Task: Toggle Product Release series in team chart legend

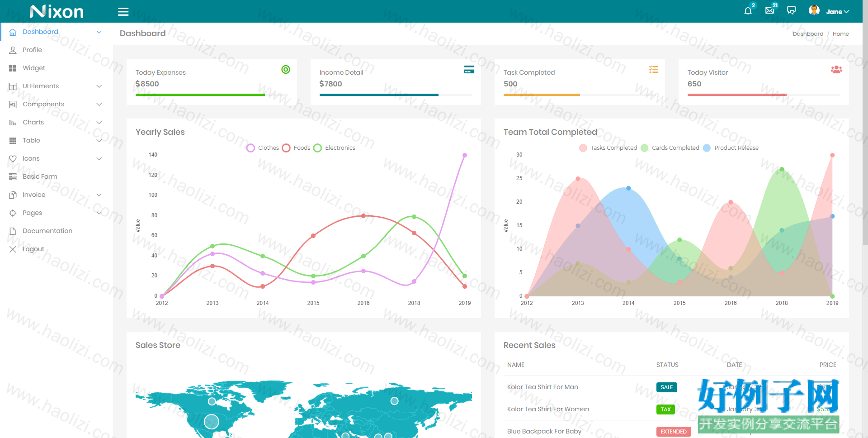Action: [731, 148]
